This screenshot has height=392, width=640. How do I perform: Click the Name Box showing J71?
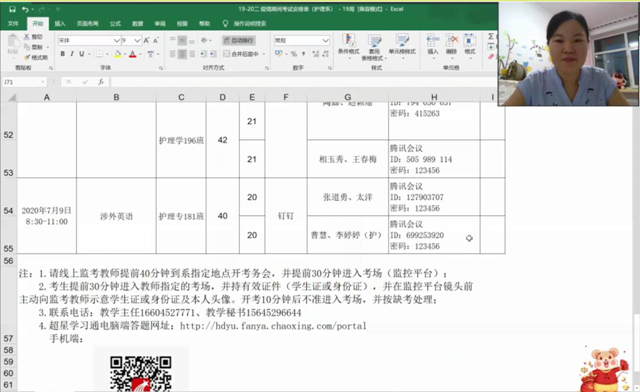tap(24, 82)
